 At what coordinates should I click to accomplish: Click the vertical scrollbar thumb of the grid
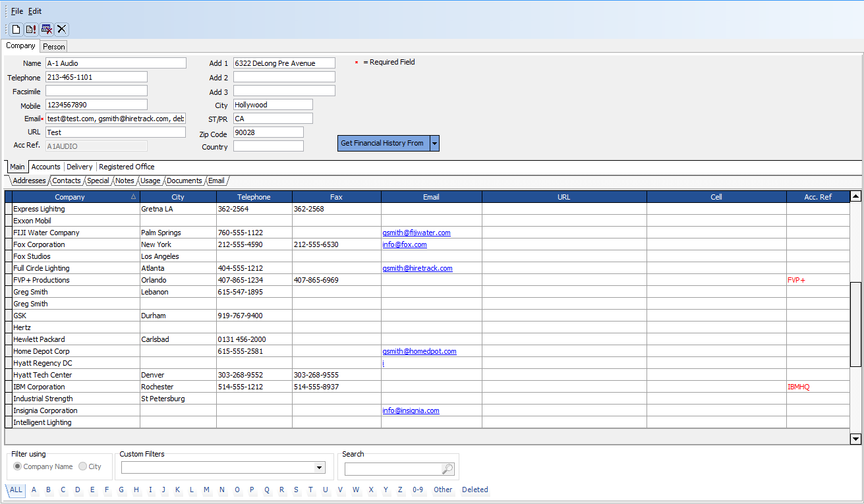tap(855, 323)
